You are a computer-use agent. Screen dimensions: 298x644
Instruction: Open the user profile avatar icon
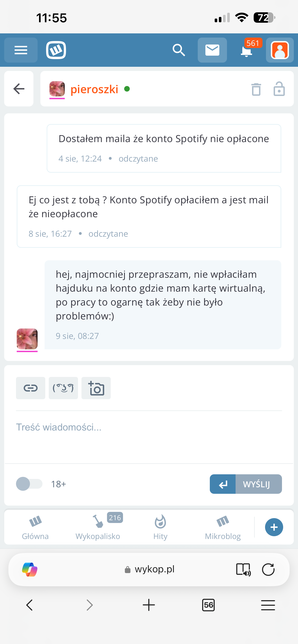click(279, 50)
